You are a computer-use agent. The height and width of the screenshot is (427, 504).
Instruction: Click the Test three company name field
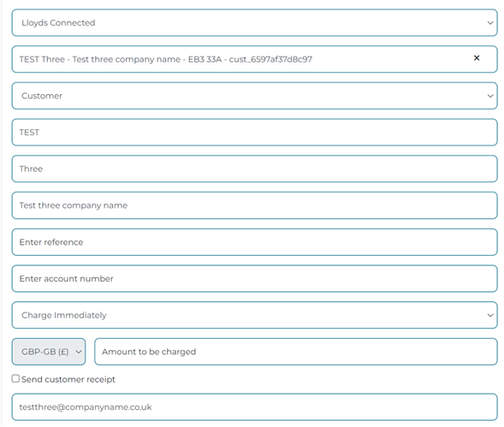(255, 205)
